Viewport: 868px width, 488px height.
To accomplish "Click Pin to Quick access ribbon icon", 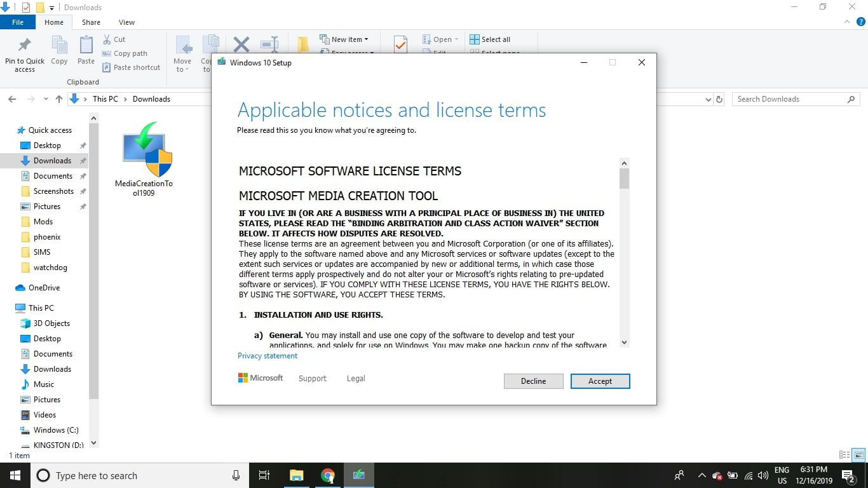I will [x=25, y=54].
